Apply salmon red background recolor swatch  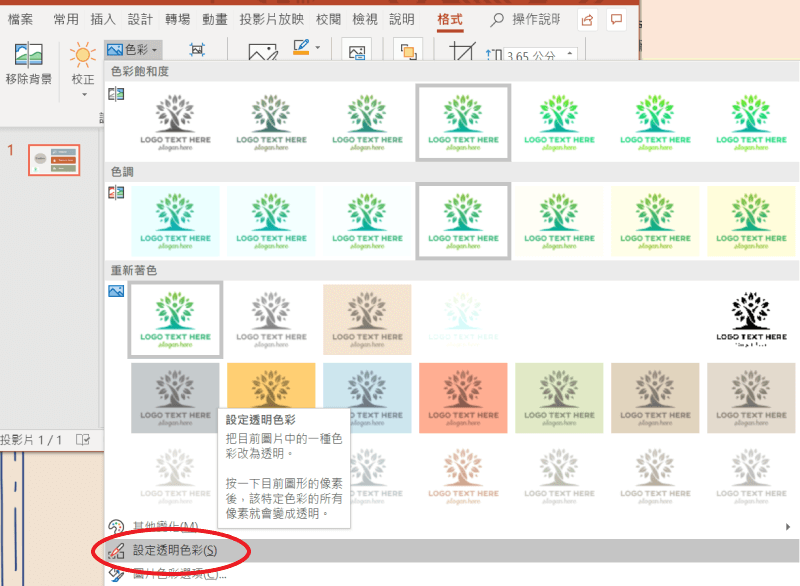point(463,398)
